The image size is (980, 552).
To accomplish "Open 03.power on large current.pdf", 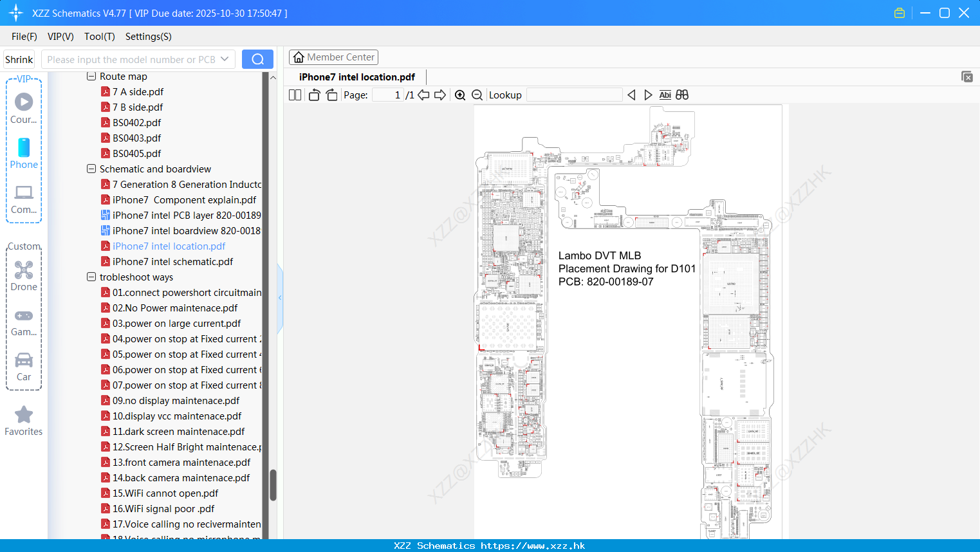I will [171, 324].
